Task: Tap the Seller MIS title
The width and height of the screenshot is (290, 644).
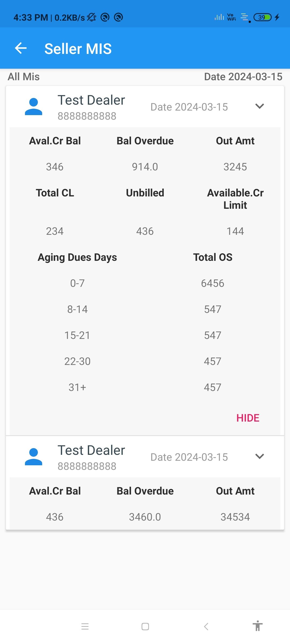Action: [x=78, y=49]
